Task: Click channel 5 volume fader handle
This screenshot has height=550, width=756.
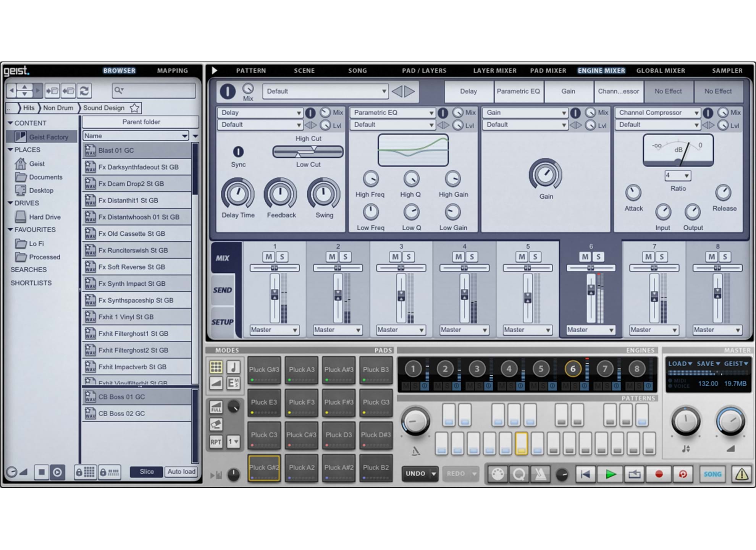Action: [x=528, y=297]
